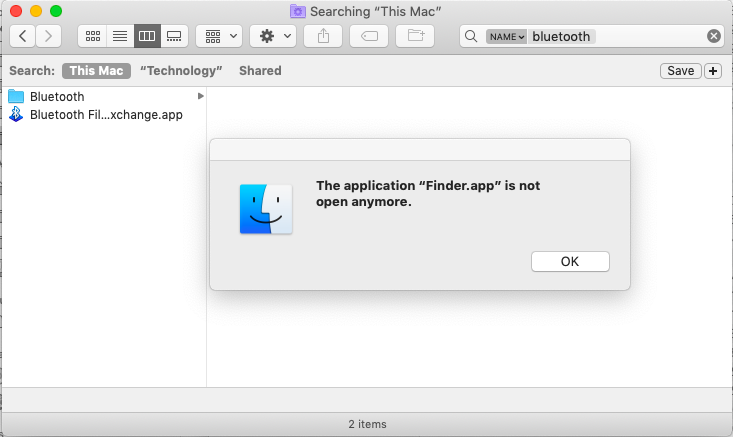The image size is (733, 437).
Task: Go back with the left chevron button
Action: tap(22, 36)
